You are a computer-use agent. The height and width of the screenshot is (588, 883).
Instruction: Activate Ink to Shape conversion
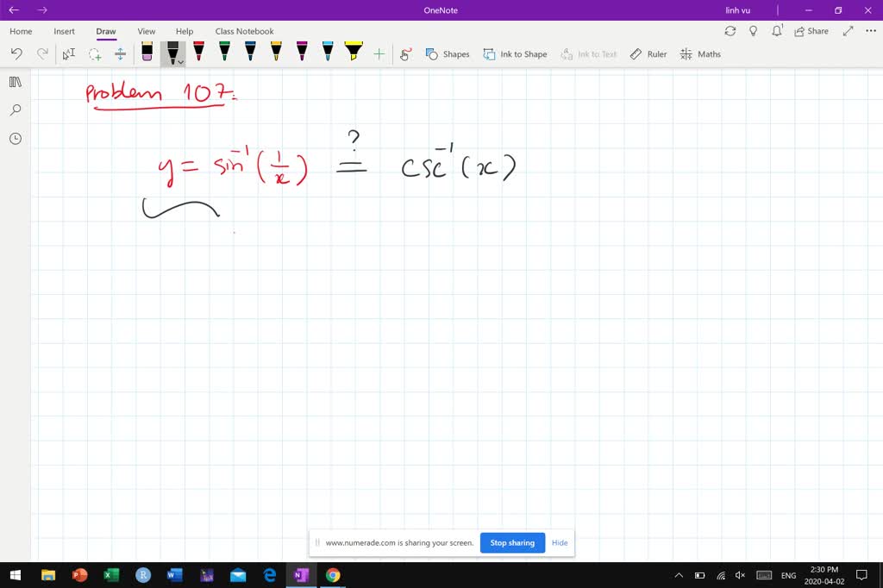tap(515, 53)
